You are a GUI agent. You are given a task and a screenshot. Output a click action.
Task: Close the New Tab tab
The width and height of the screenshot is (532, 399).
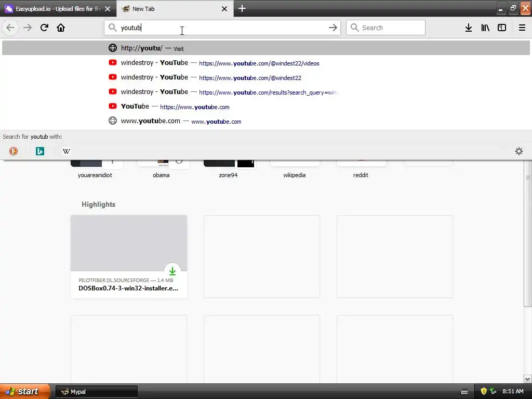tap(224, 9)
